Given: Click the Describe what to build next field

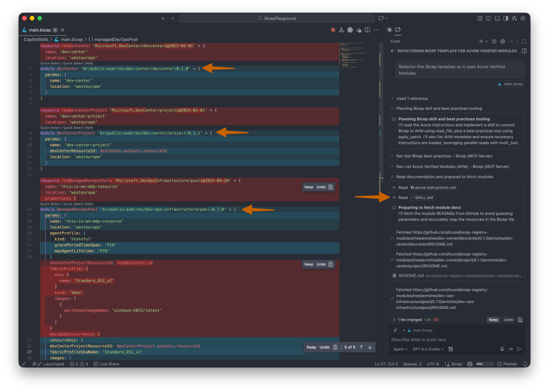Looking at the screenshot, I should pyautogui.click(x=424, y=339).
